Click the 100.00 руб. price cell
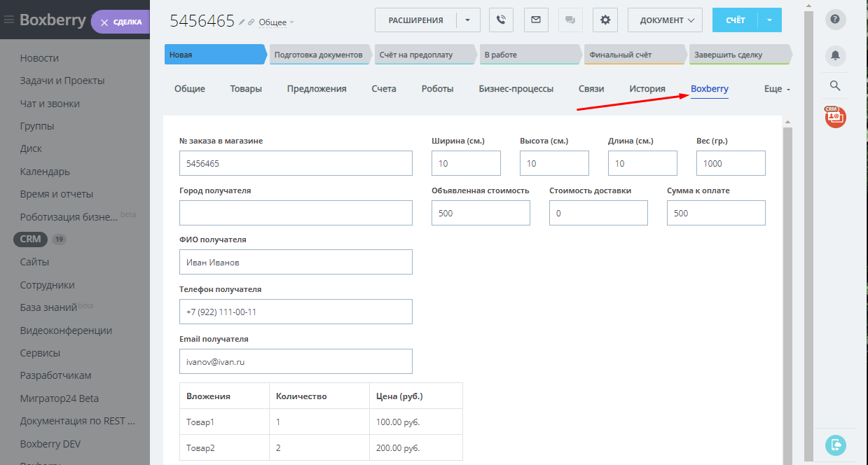 tap(415, 422)
